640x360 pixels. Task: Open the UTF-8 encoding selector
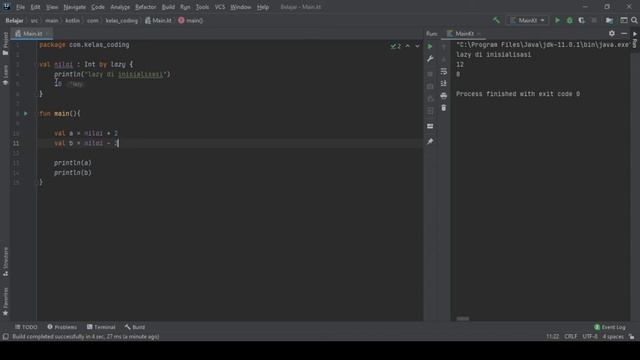(x=590, y=337)
